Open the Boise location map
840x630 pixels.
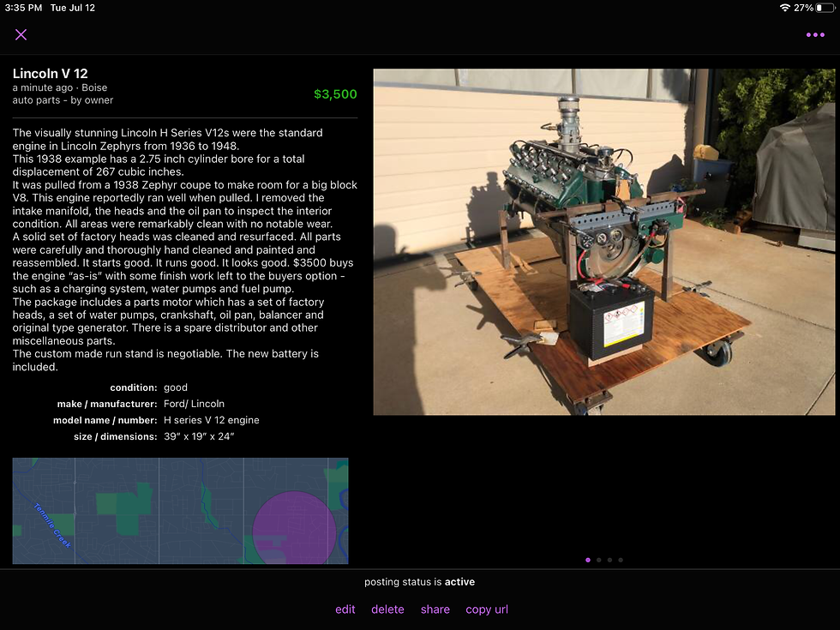(181, 511)
